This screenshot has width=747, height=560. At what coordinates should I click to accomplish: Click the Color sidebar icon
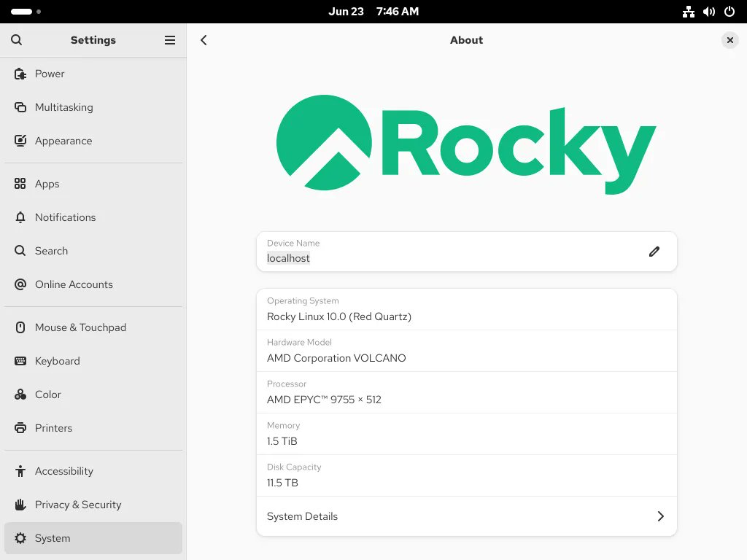click(19, 394)
